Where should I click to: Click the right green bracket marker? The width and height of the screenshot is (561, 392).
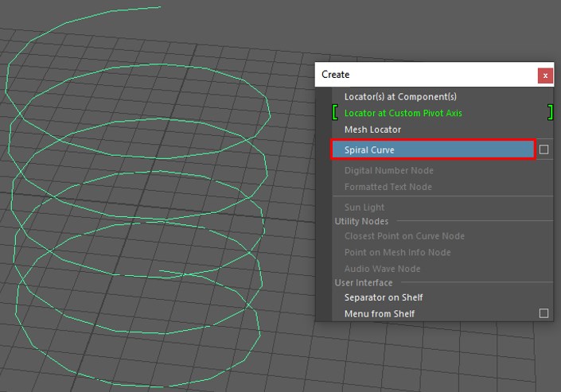pos(550,113)
